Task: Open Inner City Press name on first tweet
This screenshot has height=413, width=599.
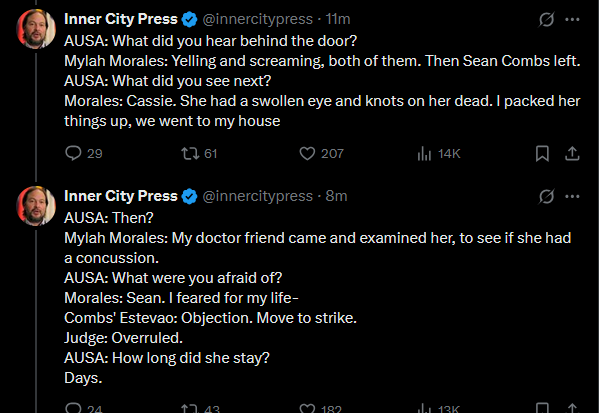Action: pyautogui.click(x=121, y=19)
